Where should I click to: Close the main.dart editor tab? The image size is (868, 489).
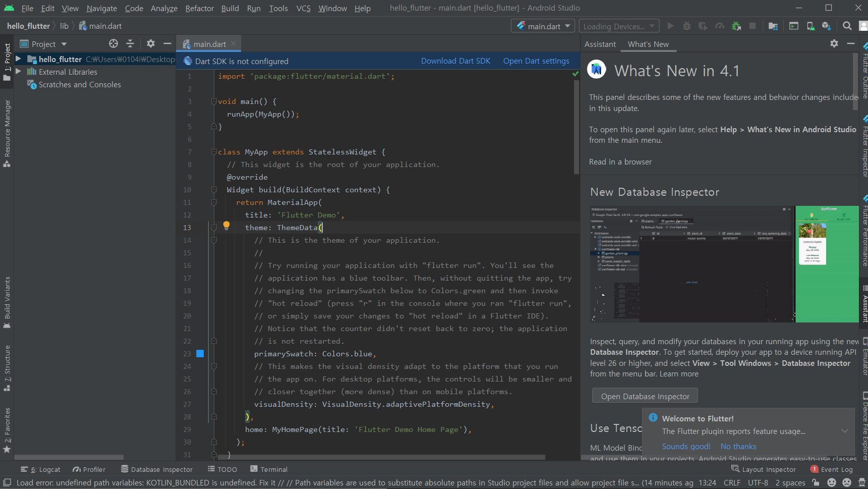coord(234,44)
